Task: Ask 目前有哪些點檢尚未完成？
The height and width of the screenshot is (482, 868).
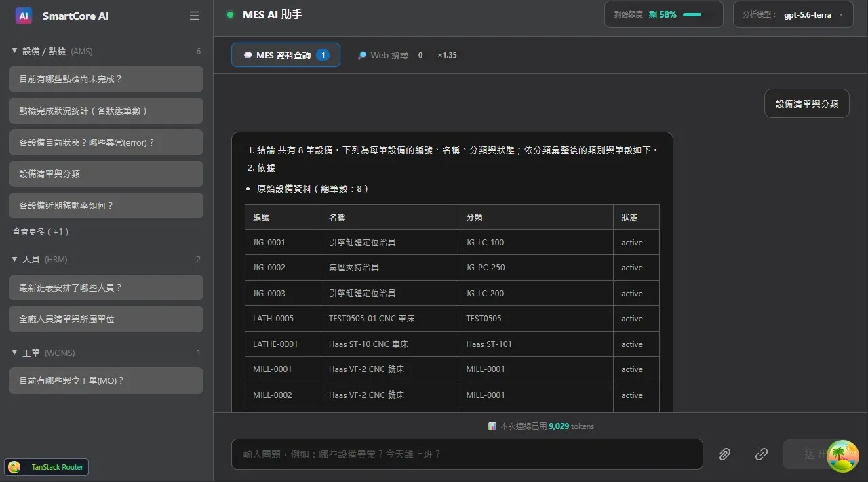Action: click(106, 79)
